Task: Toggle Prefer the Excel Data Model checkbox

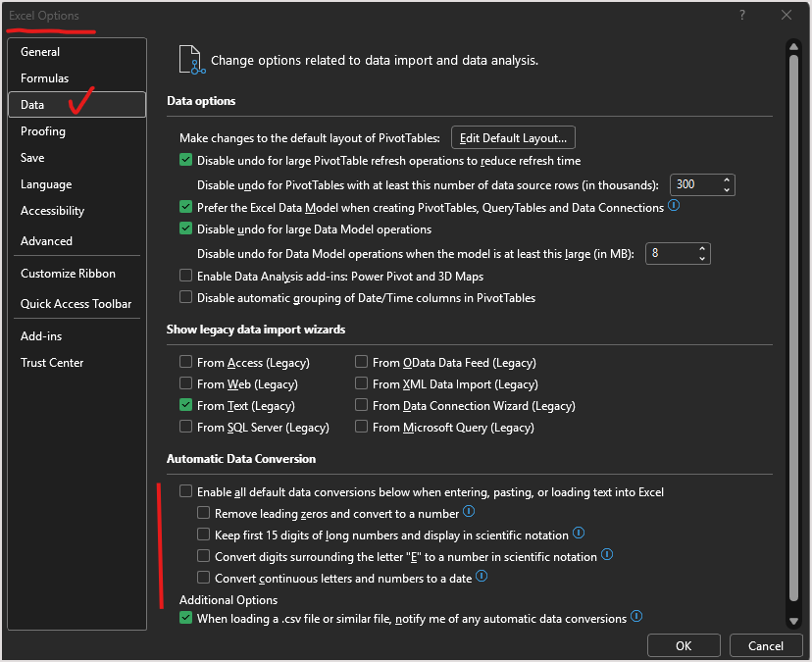Action: [186, 207]
